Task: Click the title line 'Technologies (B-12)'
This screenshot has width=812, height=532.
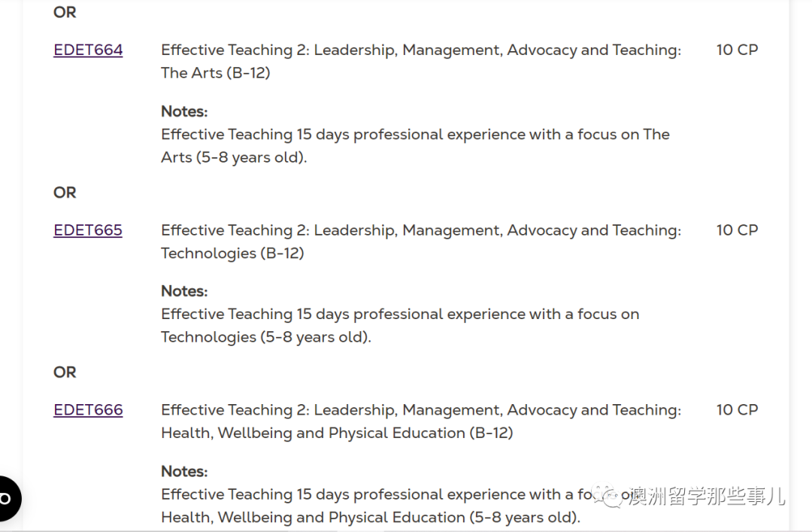Action: [232, 253]
